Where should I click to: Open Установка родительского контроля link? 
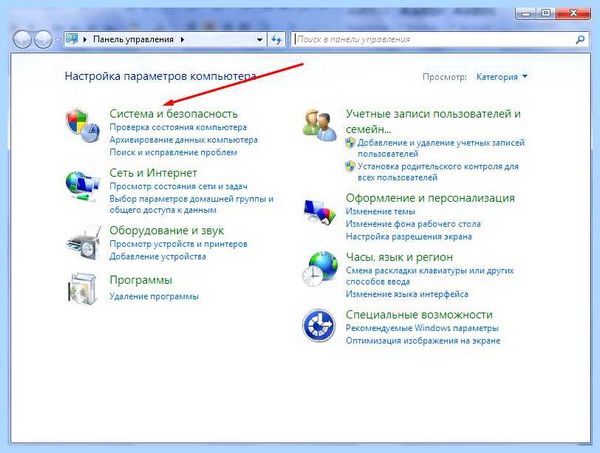[x=438, y=172]
